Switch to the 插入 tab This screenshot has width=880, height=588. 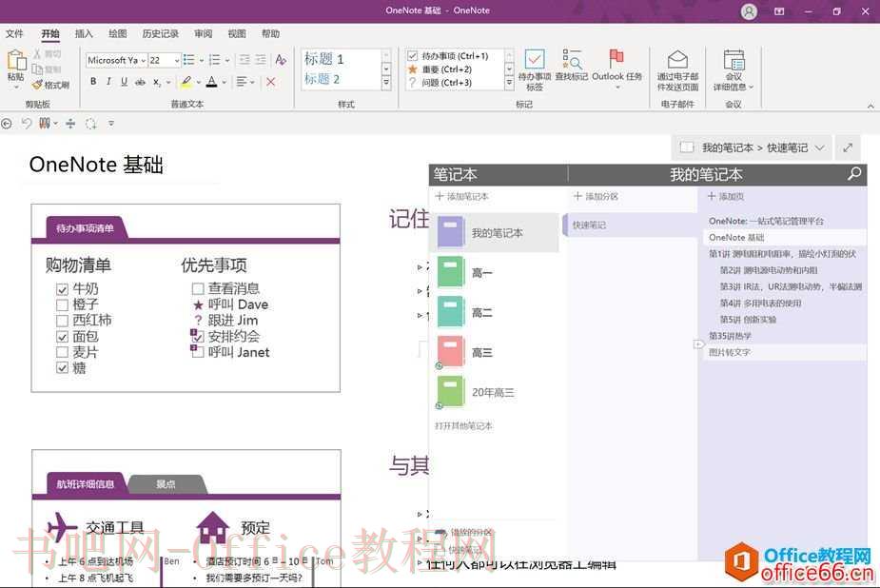click(x=84, y=33)
